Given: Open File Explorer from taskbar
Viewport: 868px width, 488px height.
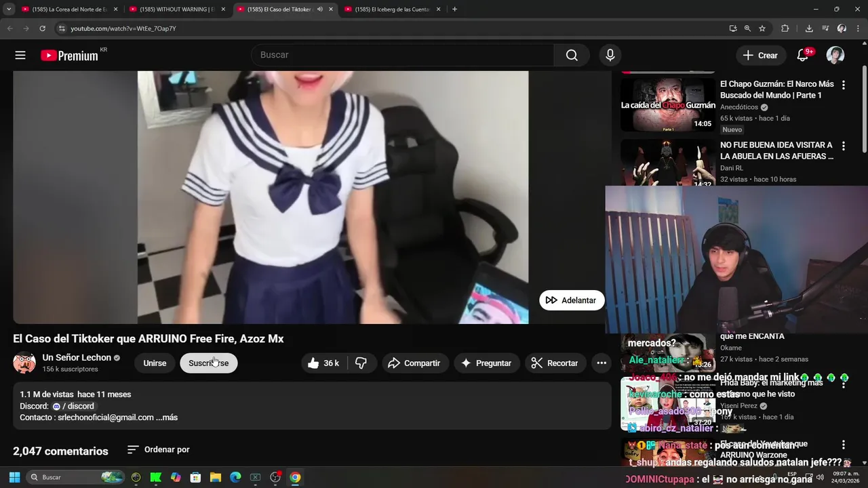Looking at the screenshot, I should tap(216, 477).
